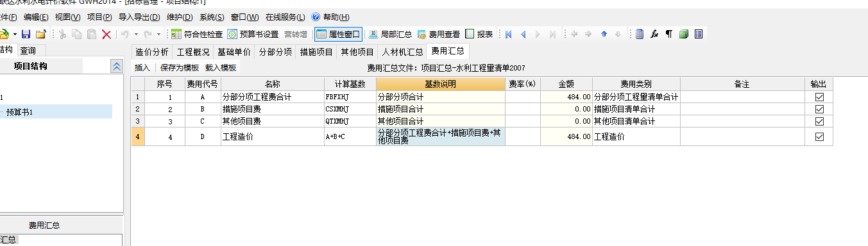Image resolution: width=868 pixels, height=246 pixels.
Task: Click the Undo arrow icon
Action: [x=126, y=34]
